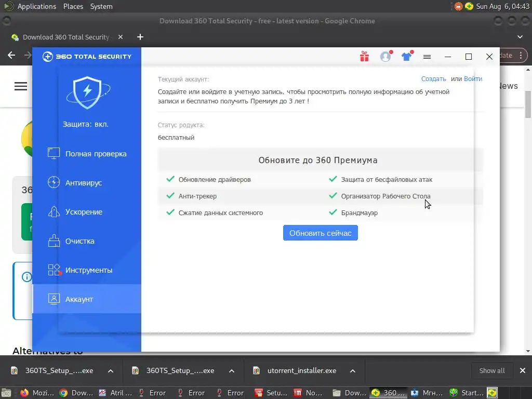Click Защита от бесфайловых атак text
The image size is (532, 399).
click(x=387, y=179)
